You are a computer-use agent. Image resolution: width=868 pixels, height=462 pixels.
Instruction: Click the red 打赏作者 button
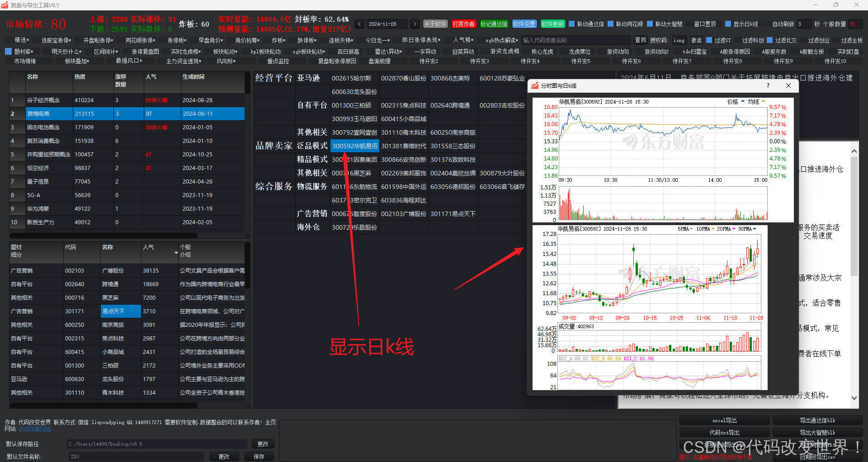click(463, 24)
